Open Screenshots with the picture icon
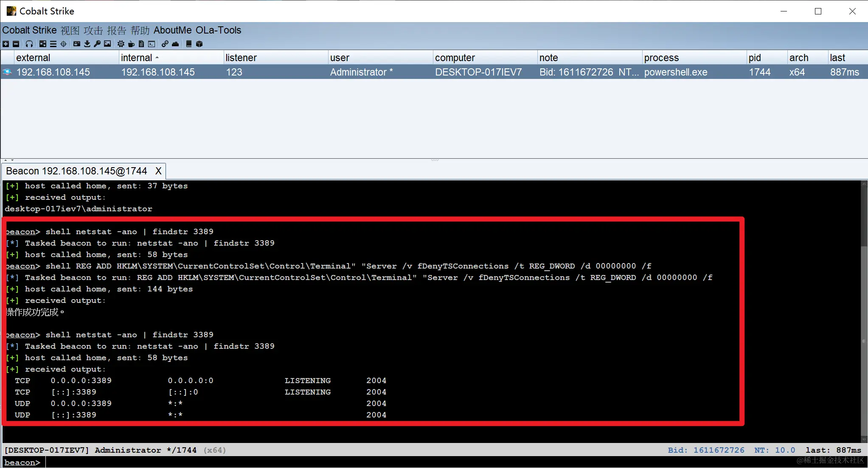This screenshot has width=868, height=468. pos(107,44)
